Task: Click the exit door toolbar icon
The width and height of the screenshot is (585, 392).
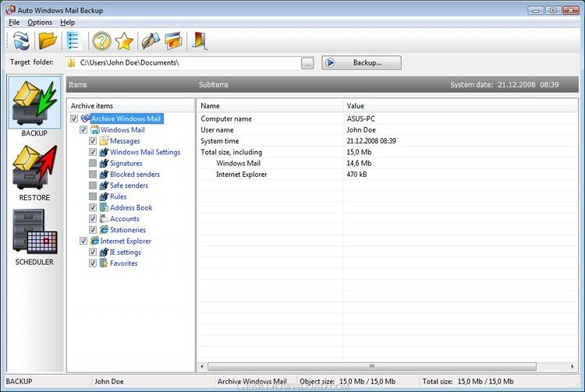Action: 200,41
